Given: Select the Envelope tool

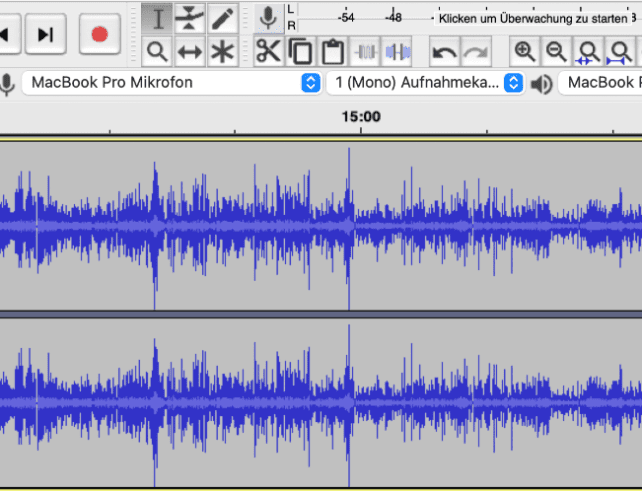Looking at the screenshot, I should coord(190,18).
